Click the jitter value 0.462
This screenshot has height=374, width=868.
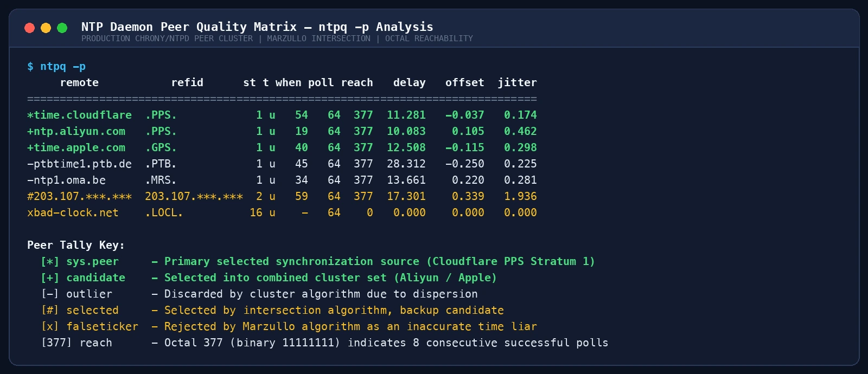point(520,131)
